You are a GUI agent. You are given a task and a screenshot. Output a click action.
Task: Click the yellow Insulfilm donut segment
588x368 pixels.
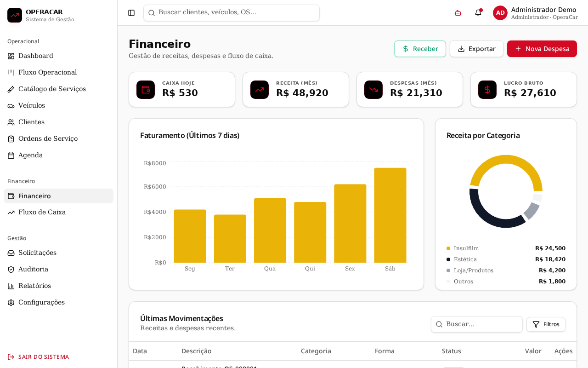pyautogui.click(x=506, y=160)
